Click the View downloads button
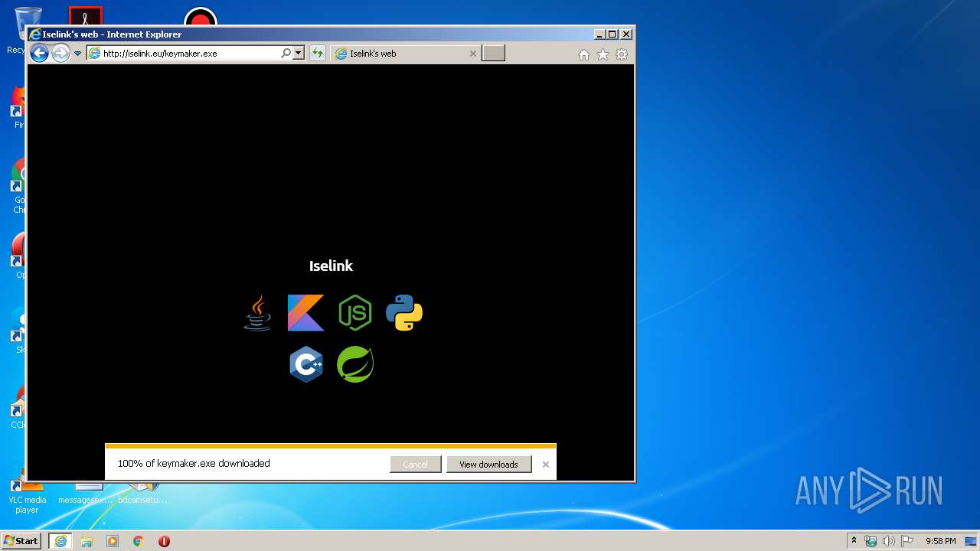This screenshot has width=980, height=551. click(x=488, y=465)
